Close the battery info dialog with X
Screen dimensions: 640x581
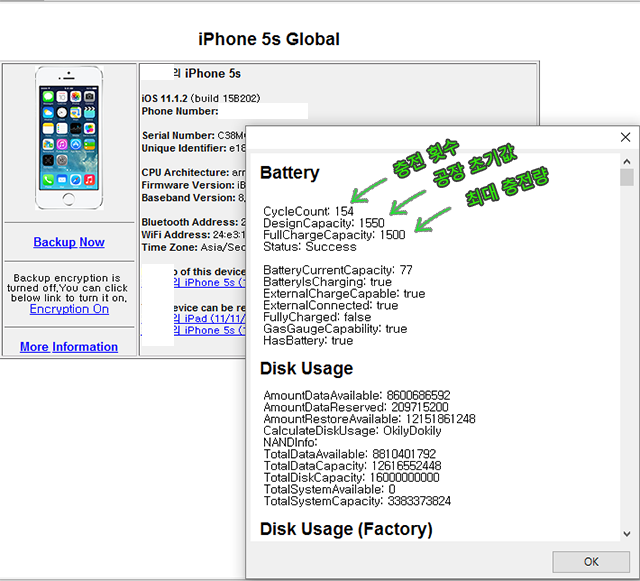(625, 137)
